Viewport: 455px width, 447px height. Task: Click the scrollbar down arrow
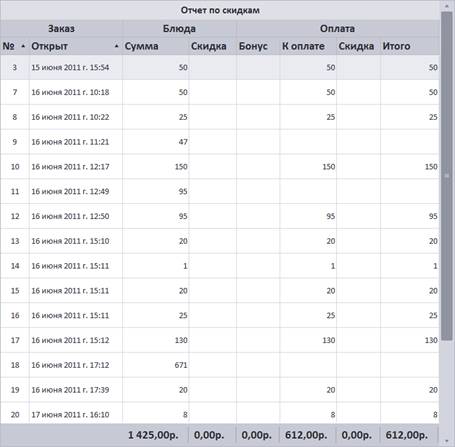(x=446, y=441)
